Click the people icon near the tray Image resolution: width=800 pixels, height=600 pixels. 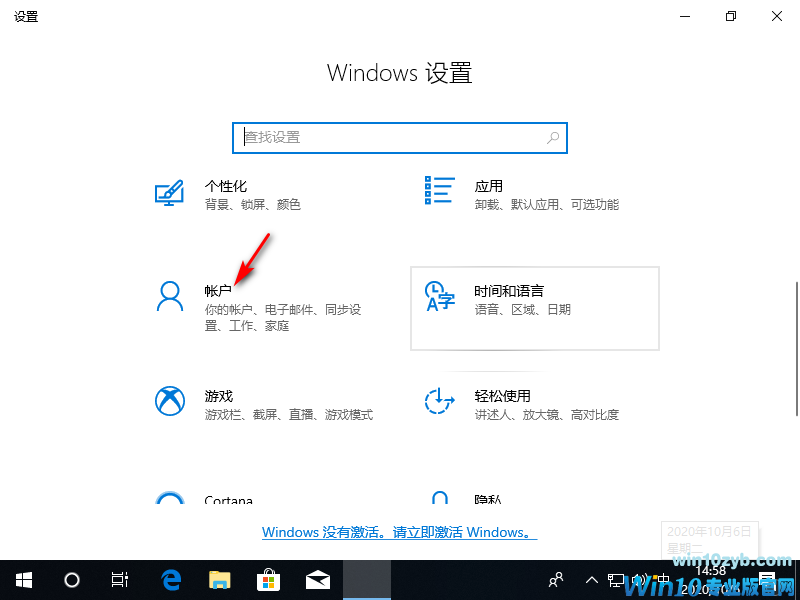[554, 580]
